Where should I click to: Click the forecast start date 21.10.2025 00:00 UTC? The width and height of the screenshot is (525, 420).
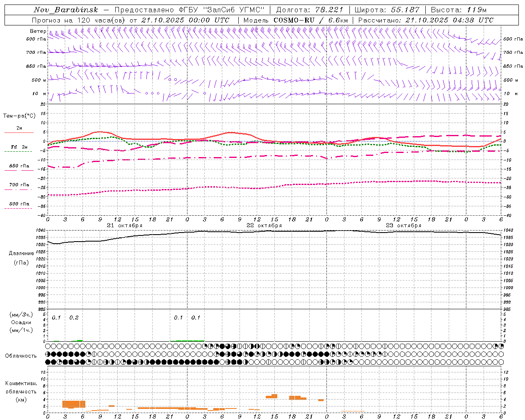(185, 20)
